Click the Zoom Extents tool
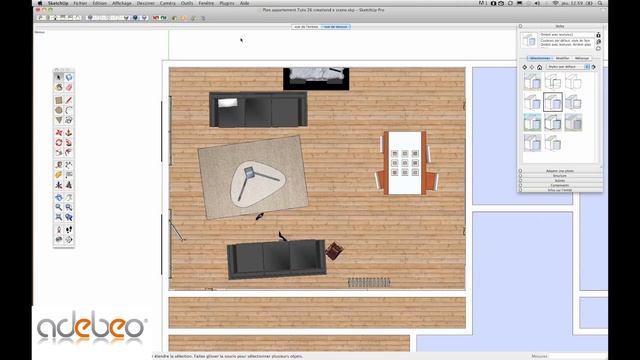Image resolution: width=640 pixels, height=360 pixels. (59, 217)
